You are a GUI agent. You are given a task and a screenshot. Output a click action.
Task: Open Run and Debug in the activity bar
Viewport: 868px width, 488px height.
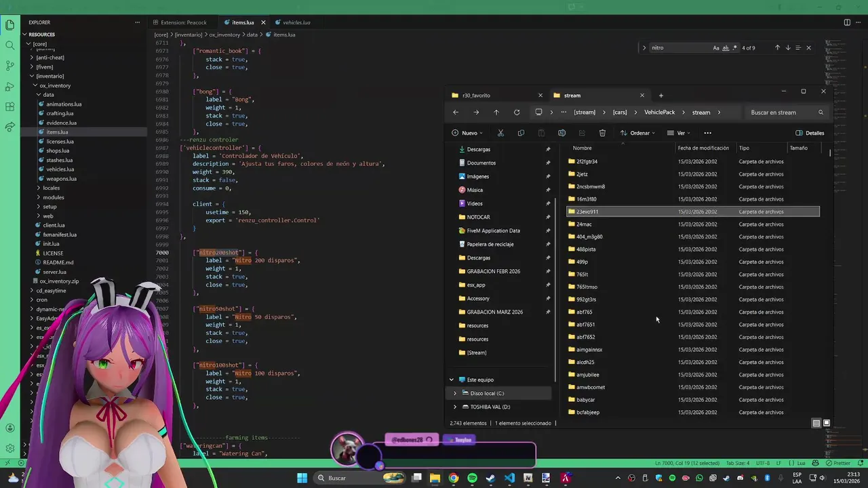point(9,86)
